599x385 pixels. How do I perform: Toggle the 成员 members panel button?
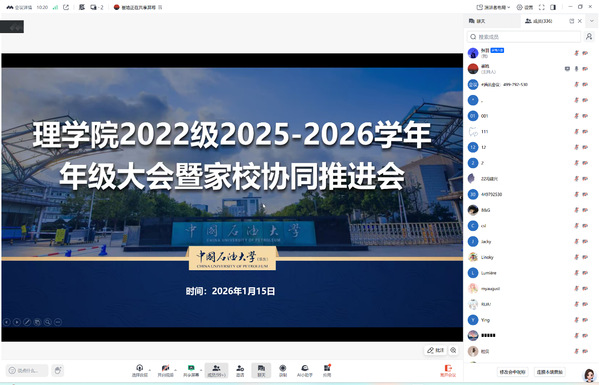(216, 370)
